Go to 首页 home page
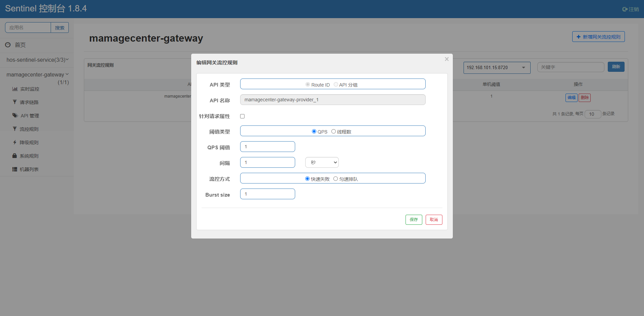 tap(19, 45)
